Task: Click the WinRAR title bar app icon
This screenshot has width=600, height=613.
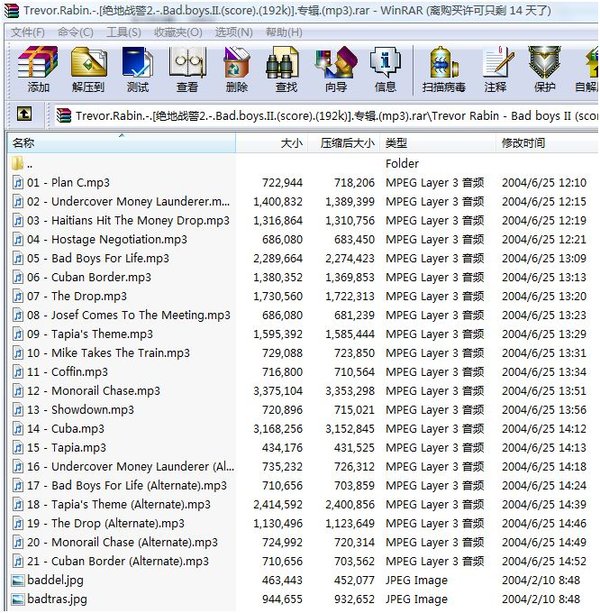Action: 11,11
